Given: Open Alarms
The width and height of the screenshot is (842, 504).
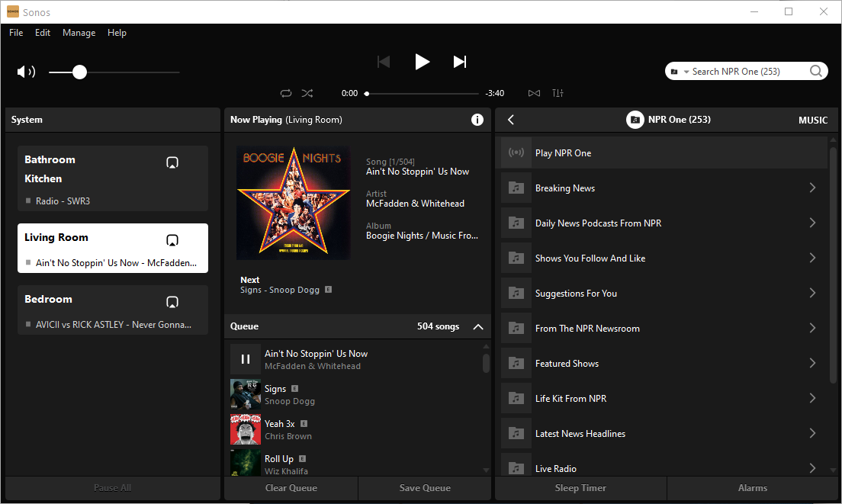Looking at the screenshot, I should tap(752, 488).
